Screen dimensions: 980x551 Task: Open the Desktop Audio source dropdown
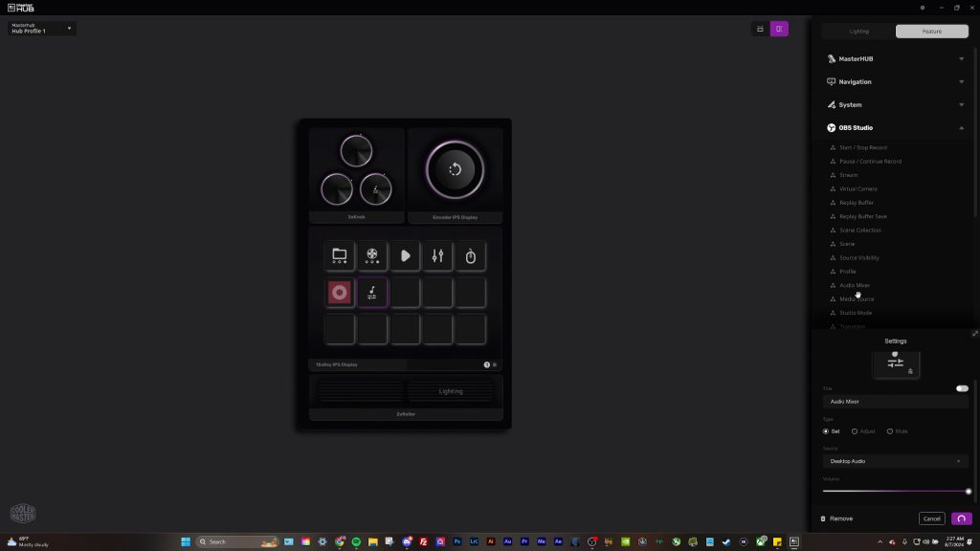click(x=895, y=461)
